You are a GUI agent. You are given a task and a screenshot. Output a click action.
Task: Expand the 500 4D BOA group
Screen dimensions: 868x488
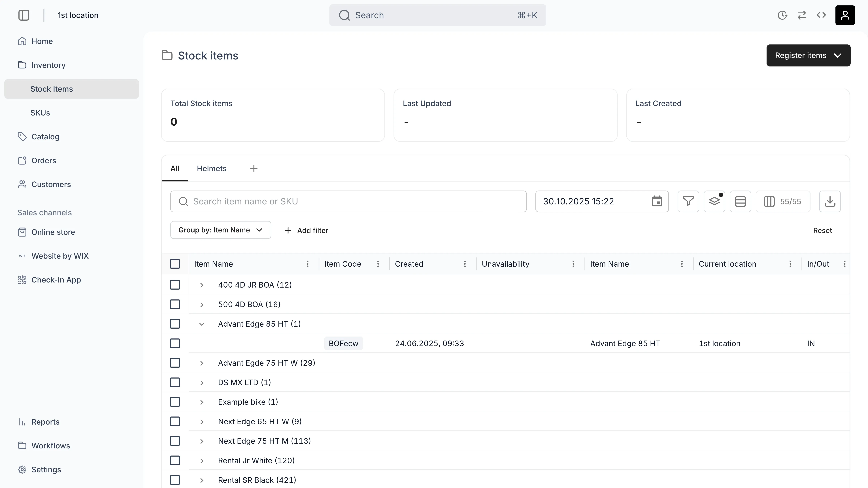[202, 305]
